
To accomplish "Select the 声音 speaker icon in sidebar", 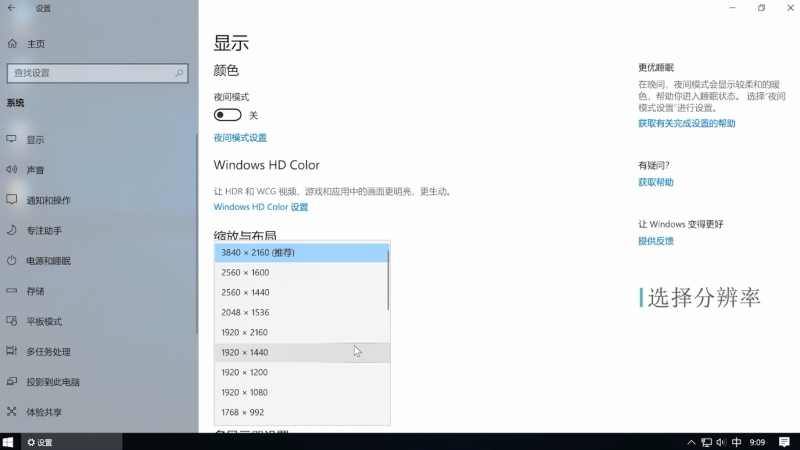I will pos(11,169).
